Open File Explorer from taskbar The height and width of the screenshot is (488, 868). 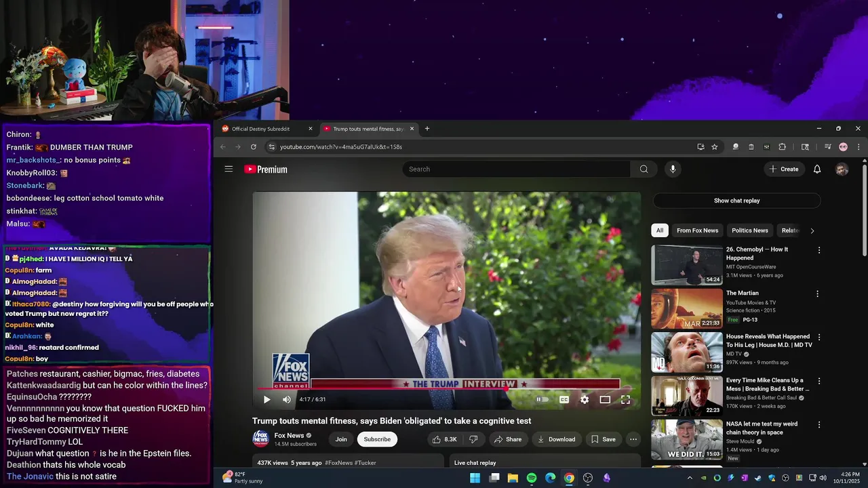point(513,478)
